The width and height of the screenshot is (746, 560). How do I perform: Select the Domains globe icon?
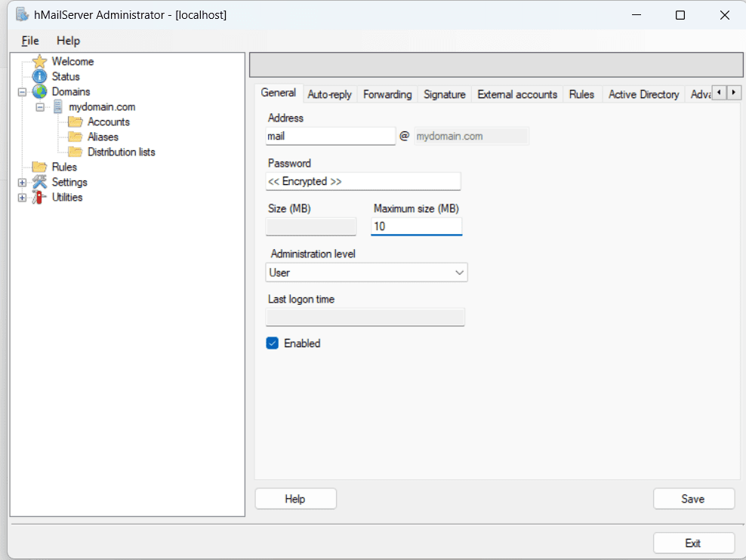point(38,91)
